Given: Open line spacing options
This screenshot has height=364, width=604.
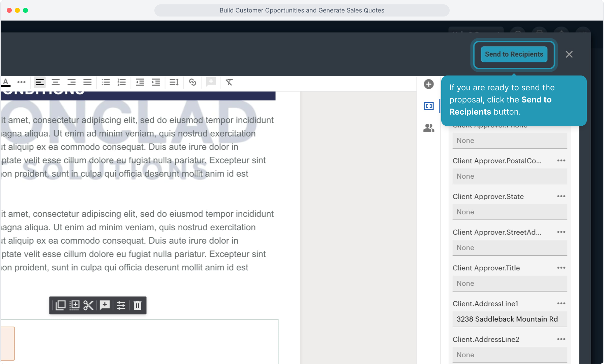Looking at the screenshot, I should [x=174, y=82].
